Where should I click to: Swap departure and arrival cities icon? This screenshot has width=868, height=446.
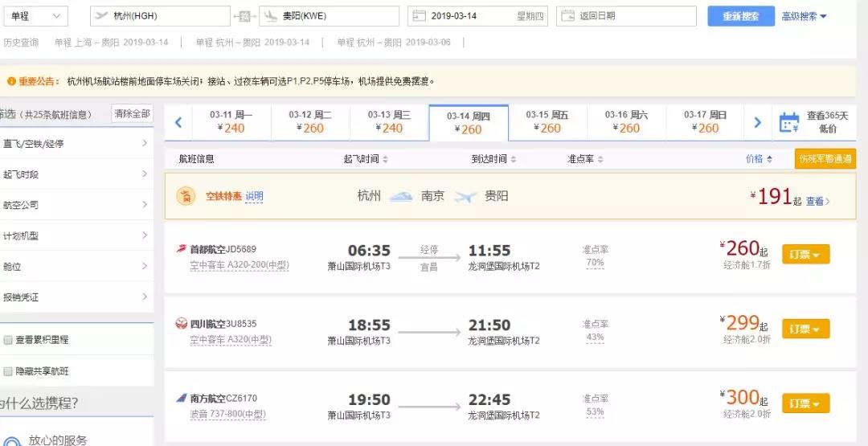244,17
